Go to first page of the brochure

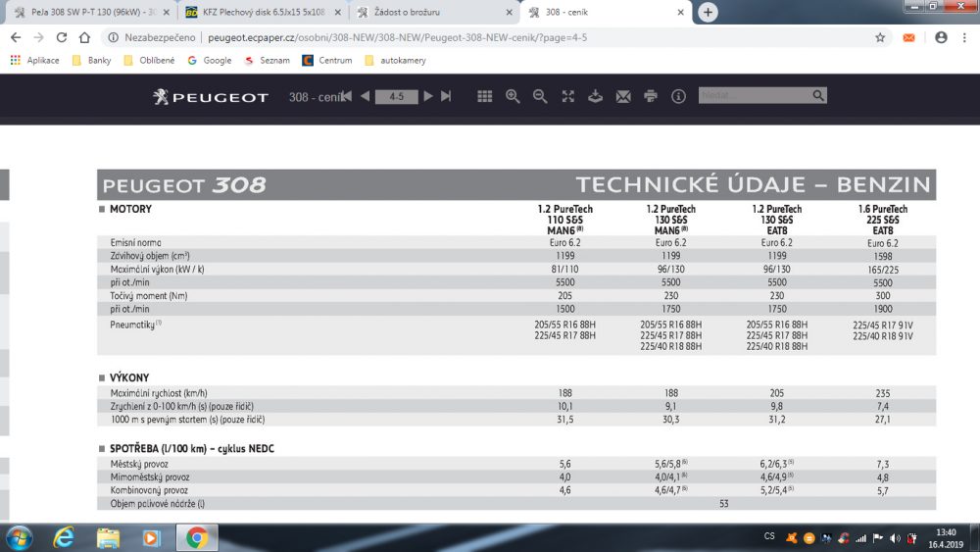[348, 96]
